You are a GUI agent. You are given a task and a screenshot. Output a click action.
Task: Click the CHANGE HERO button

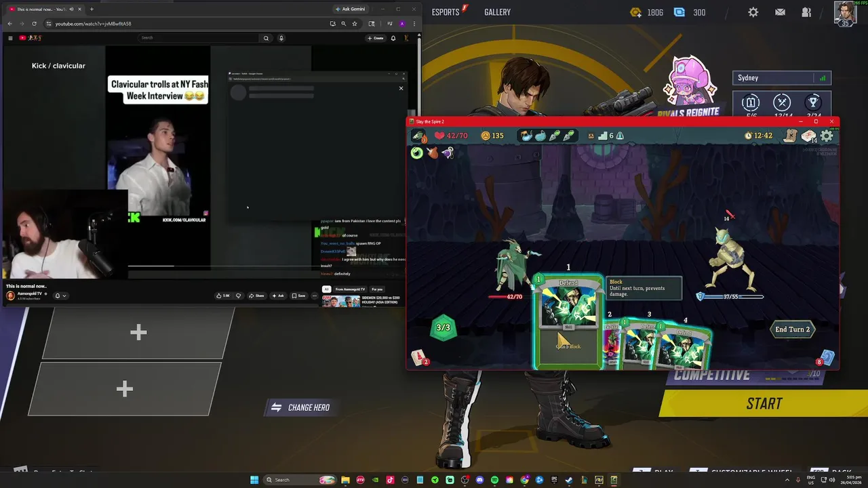point(300,407)
